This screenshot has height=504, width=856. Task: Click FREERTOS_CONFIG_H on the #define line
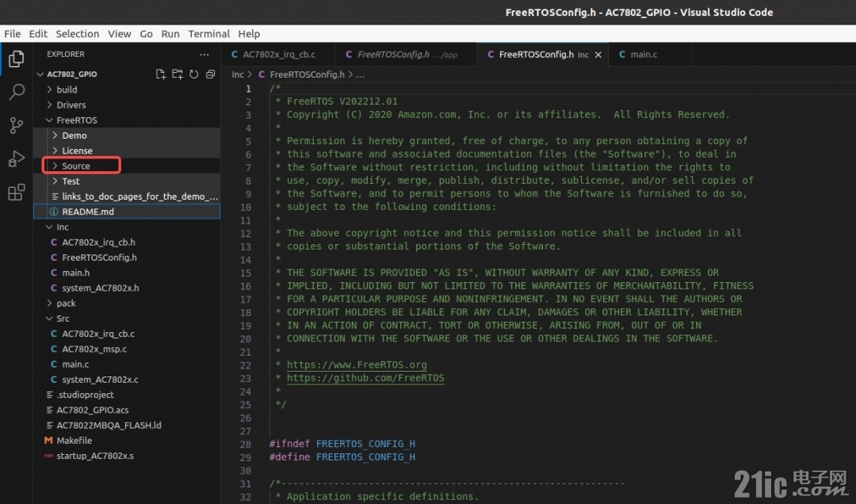365,457
